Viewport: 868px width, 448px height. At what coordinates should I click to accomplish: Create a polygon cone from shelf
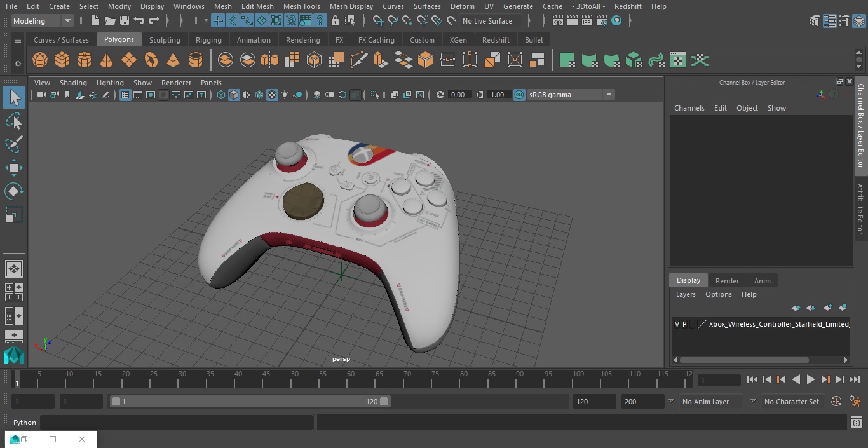click(x=107, y=60)
